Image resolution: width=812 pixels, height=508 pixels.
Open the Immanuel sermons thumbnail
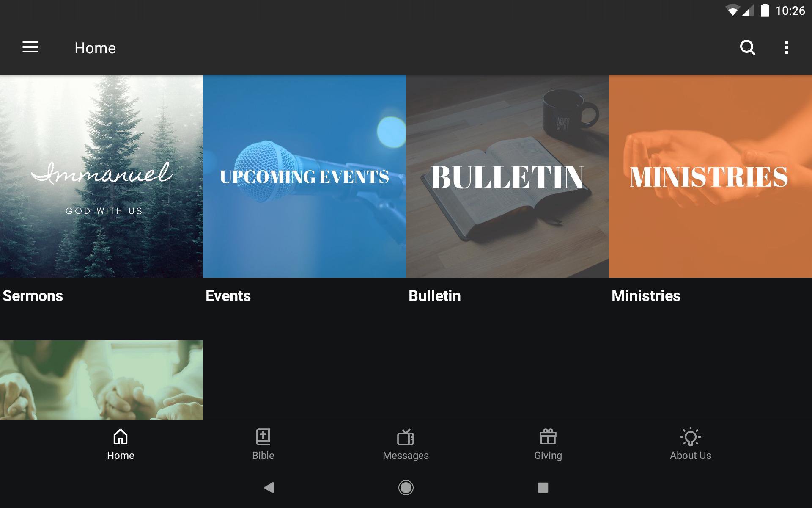(x=101, y=176)
